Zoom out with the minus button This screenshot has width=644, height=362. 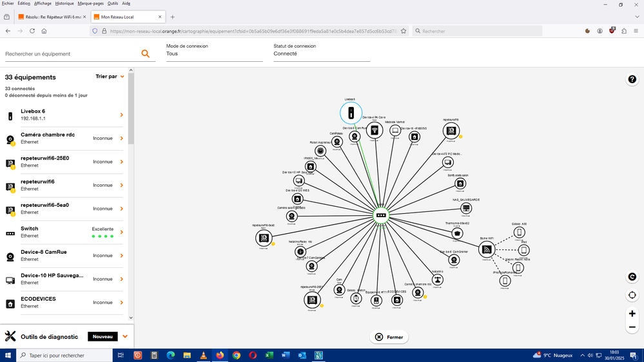click(x=632, y=327)
